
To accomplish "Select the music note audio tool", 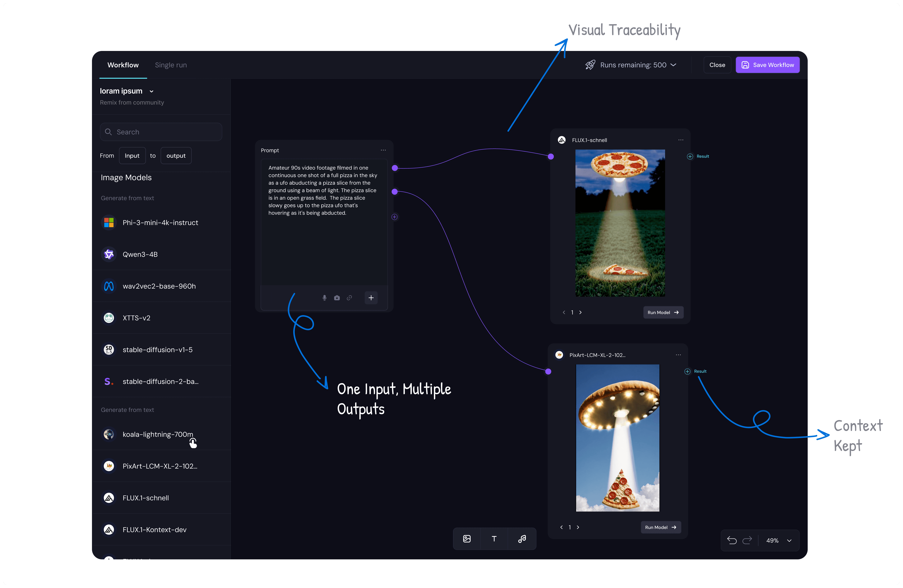I will point(522,539).
